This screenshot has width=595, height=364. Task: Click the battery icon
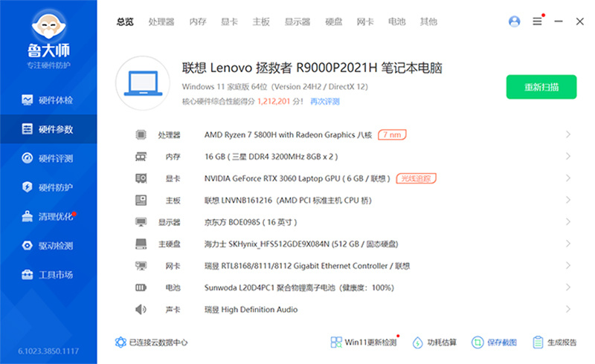coord(141,287)
